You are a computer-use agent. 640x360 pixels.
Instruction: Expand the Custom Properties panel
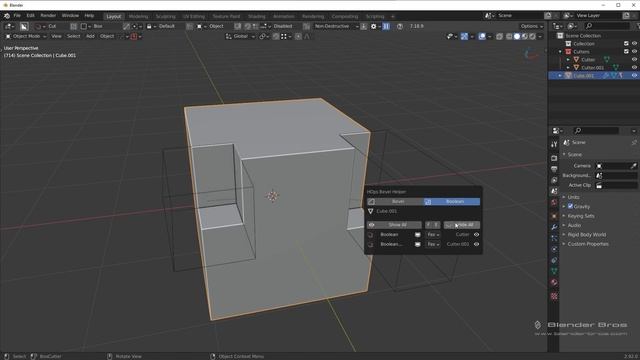pos(588,244)
